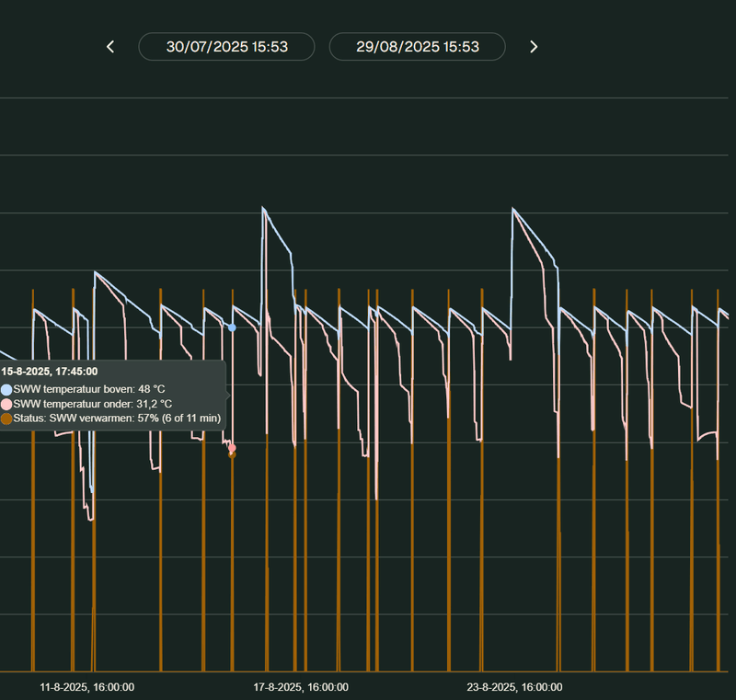
Task: Go to the next date range arrow
Action: click(x=534, y=47)
